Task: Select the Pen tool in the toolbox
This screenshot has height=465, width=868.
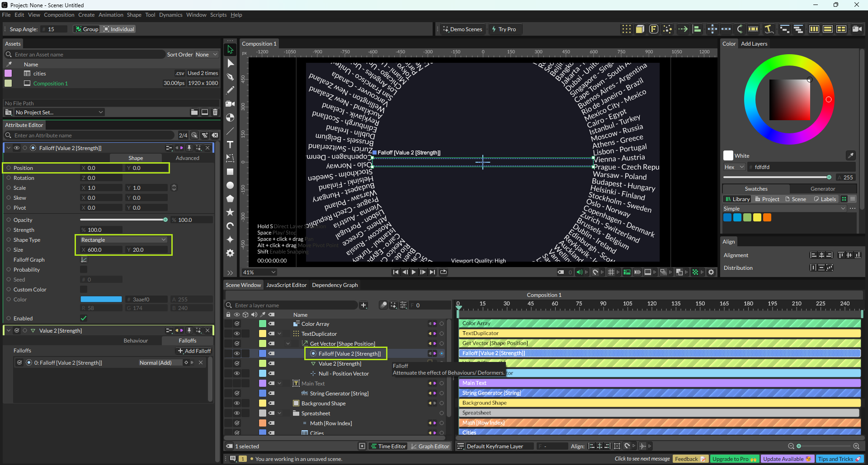Action: tap(230, 77)
